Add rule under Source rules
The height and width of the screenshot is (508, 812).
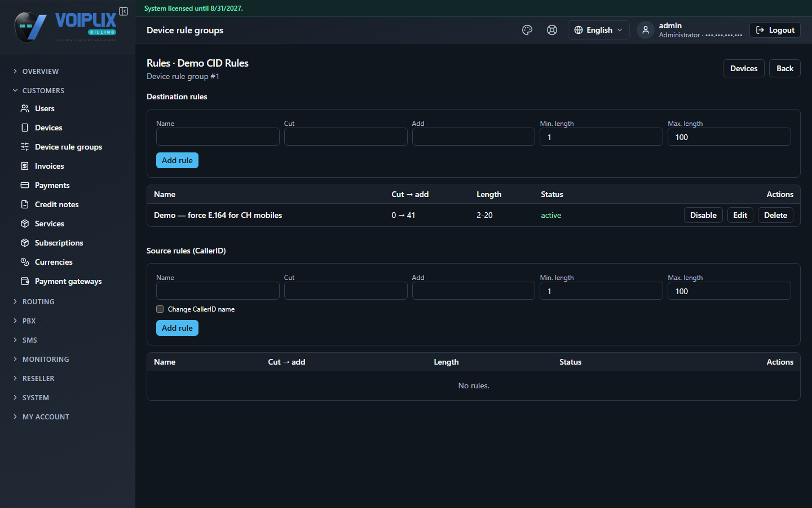(x=177, y=328)
